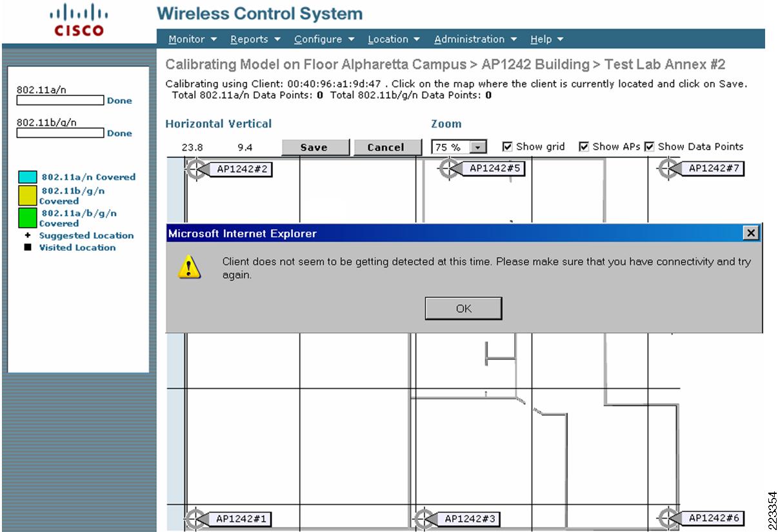Open the Help menu
Viewport: 778px width, 532px height.
click(x=547, y=39)
